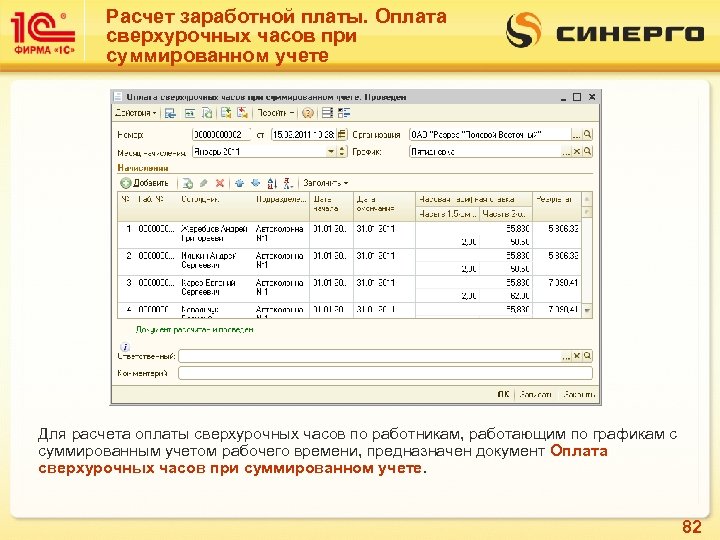Click the ellipsis button in Организация field
This screenshot has height=540, width=720.
(x=576, y=135)
